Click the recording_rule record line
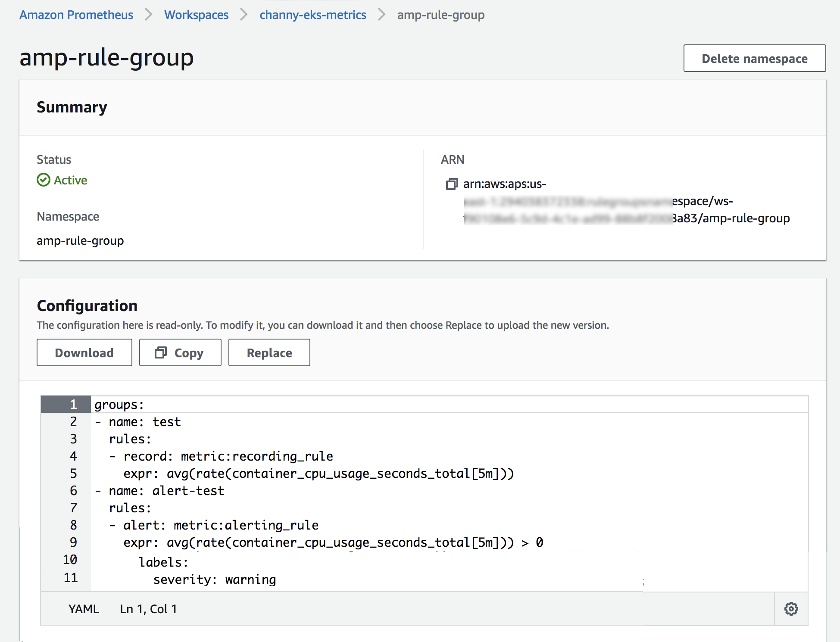Image resolution: width=840 pixels, height=642 pixels. 228,456
